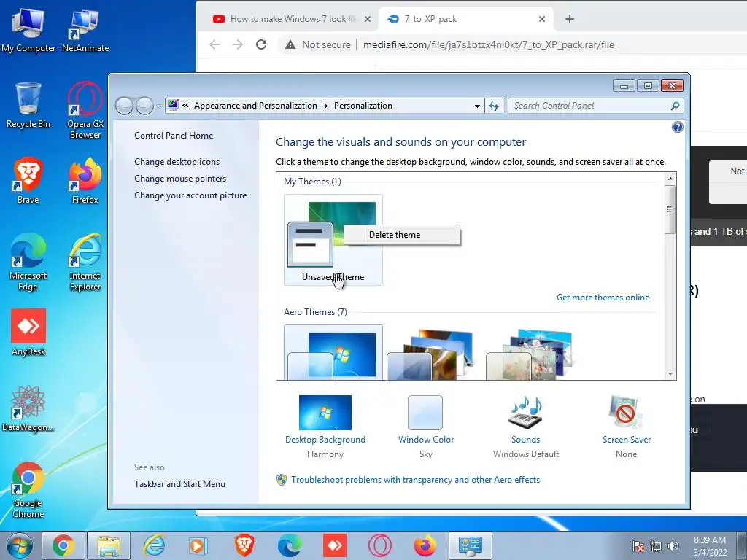This screenshot has width=747, height=560.
Task: Select Microsoft Edge desktop shortcut
Action: 28,262
